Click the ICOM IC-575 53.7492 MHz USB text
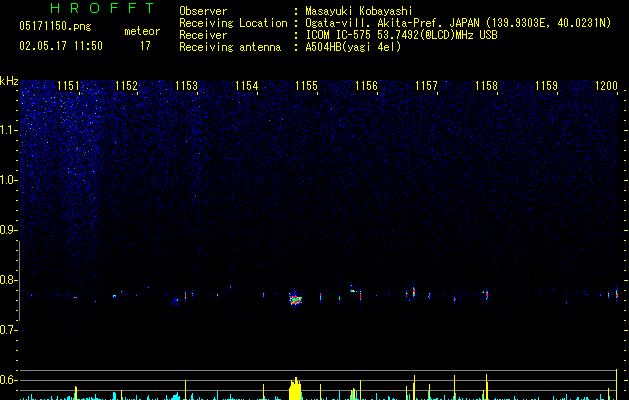Viewport: 629px width, 400px height. [402, 35]
